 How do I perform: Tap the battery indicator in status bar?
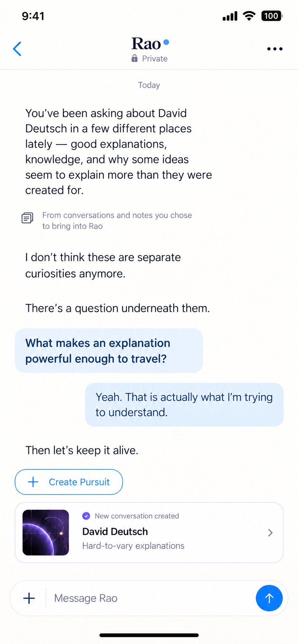pyautogui.click(x=272, y=16)
